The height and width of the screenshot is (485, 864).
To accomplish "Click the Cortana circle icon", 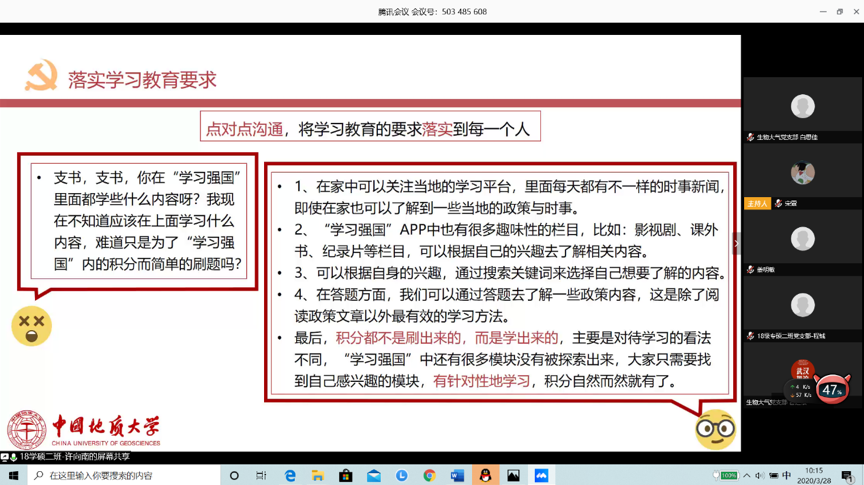I will [234, 476].
